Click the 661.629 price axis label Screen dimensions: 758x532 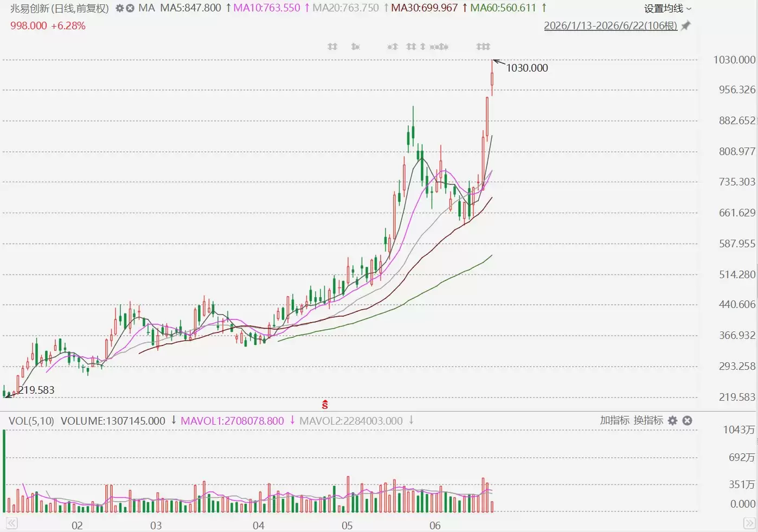coord(737,213)
